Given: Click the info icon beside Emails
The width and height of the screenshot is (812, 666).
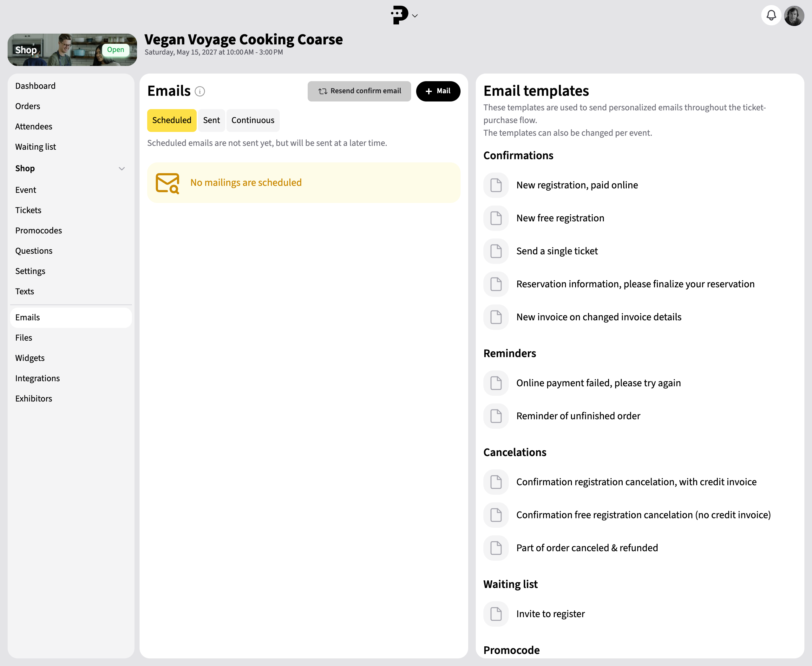Looking at the screenshot, I should (x=200, y=91).
